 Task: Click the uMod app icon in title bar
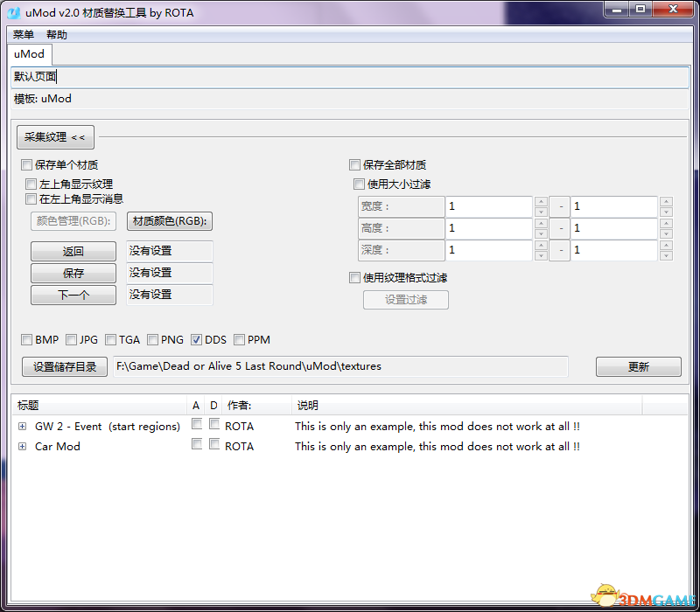[x=13, y=12]
